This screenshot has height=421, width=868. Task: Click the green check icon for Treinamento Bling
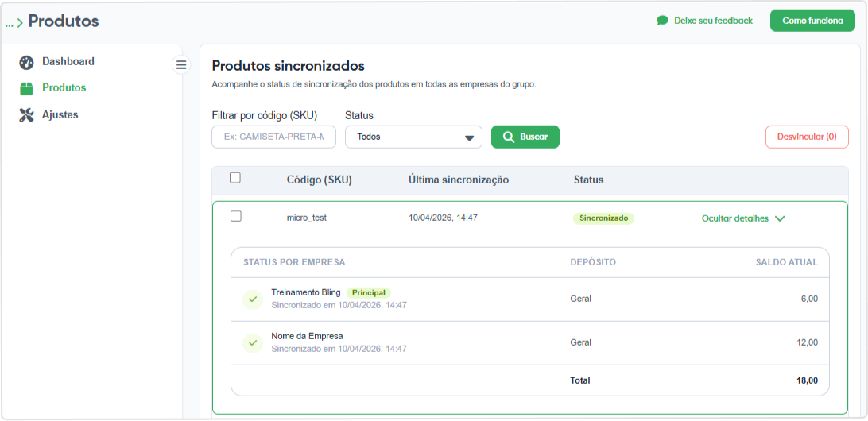(253, 299)
